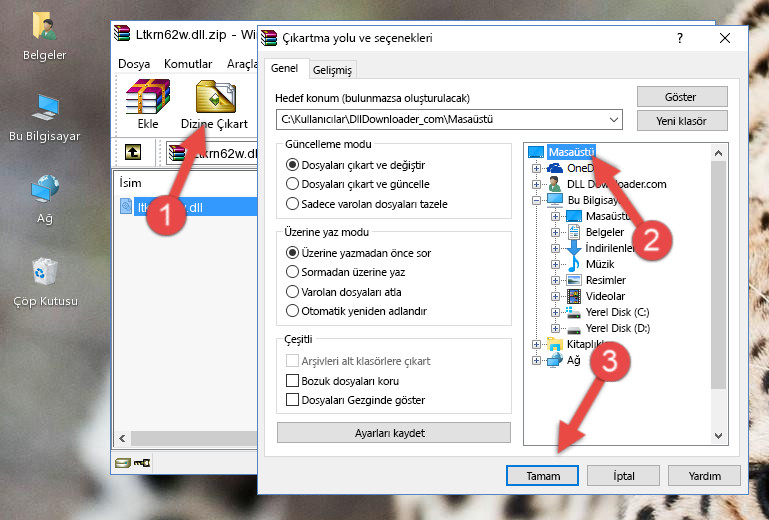
Task: Select Sadece varolan dosyaları tazele option
Action: point(292,204)
